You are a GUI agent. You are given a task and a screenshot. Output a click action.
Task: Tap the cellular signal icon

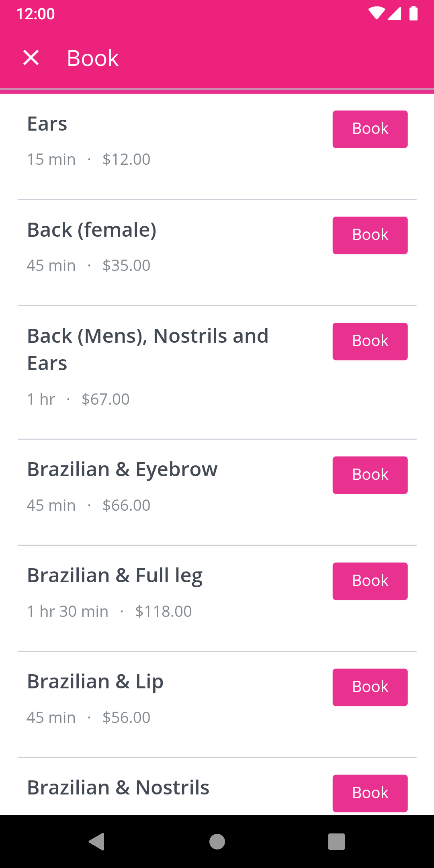point(395,13)
